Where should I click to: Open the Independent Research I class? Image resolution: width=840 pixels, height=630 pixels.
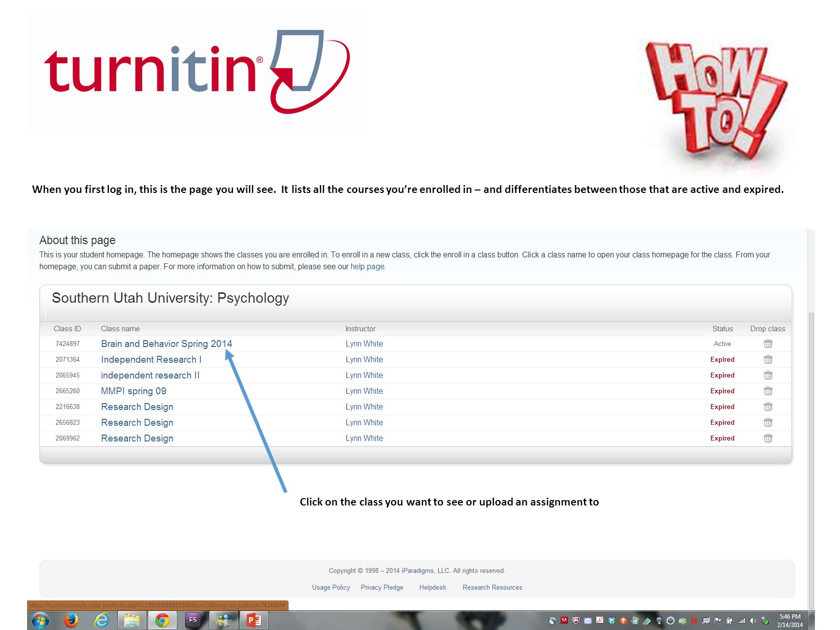(x=151, y=359)
